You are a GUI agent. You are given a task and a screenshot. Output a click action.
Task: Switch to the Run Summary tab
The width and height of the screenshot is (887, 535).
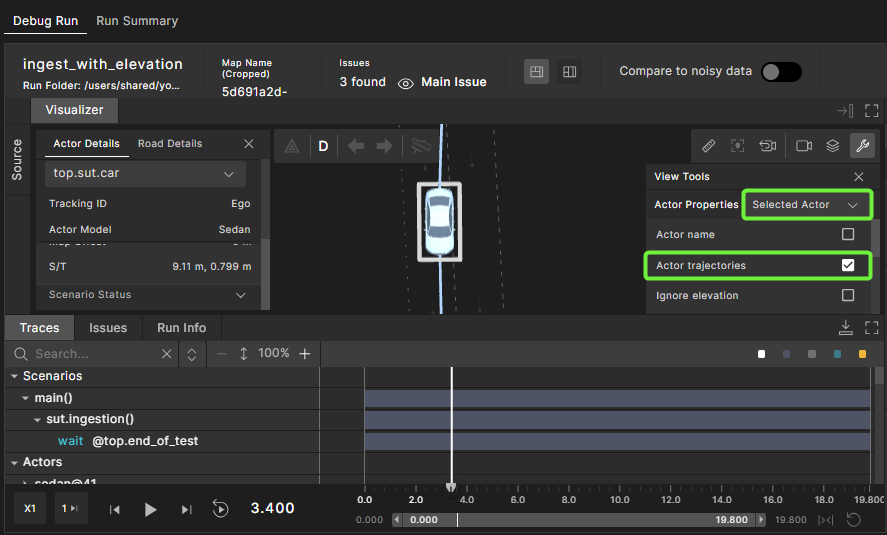tap(137, 21)
